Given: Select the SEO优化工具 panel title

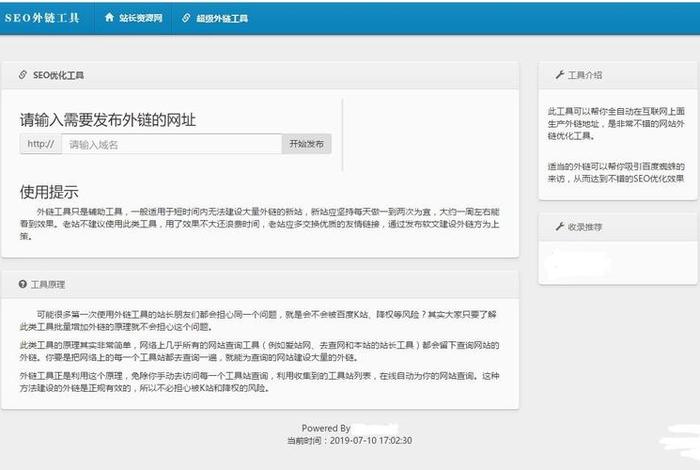Looking at the screenshot, I should pyautogui.click(x=58, y=75).
